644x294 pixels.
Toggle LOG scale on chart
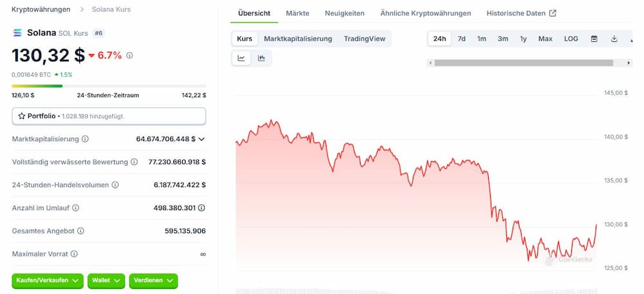click(571, 39)
